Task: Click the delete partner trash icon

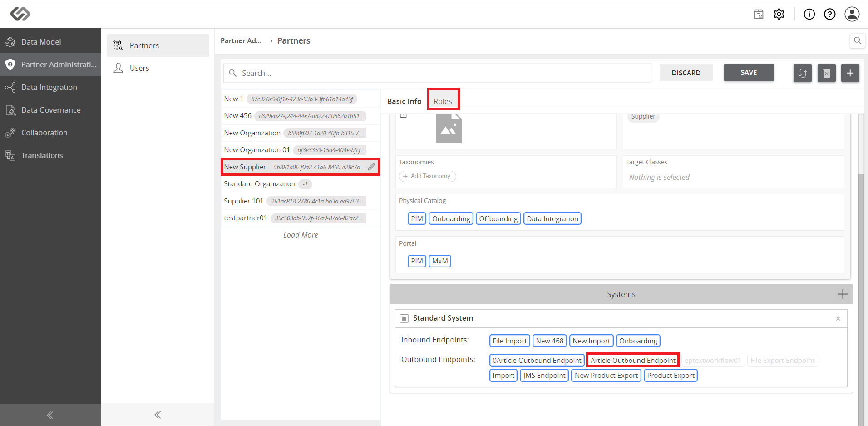Action: pyautogui.click(x=827, y=73)
